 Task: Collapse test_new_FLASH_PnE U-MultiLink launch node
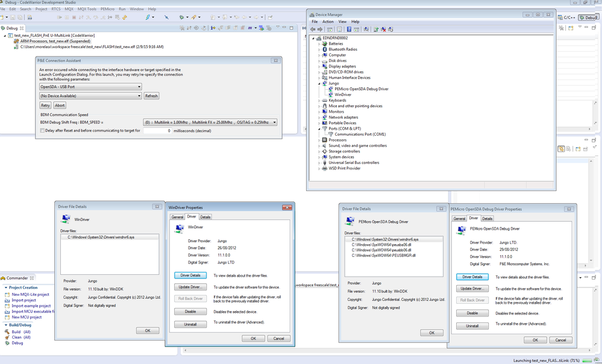(5, 36)
